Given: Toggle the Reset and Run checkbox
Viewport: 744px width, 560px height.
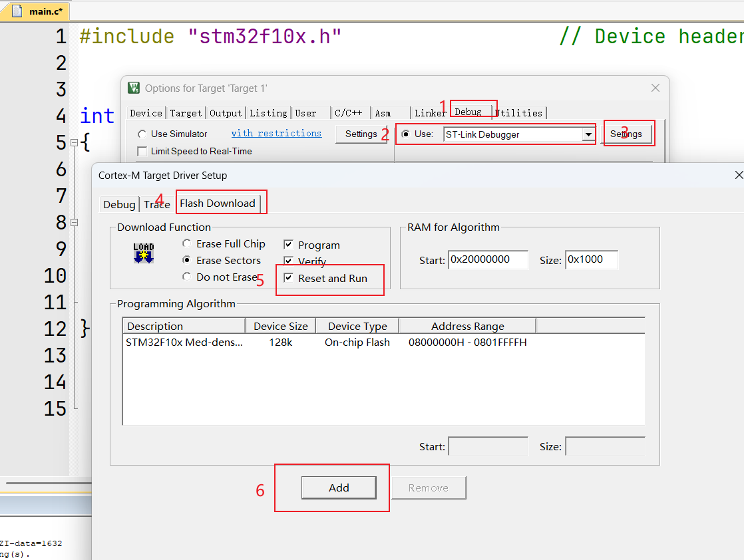Looking at the screenshot, I should 288,278.
